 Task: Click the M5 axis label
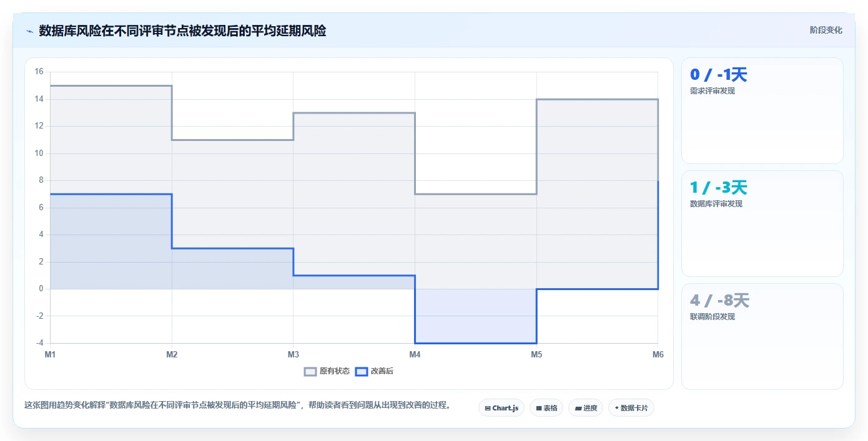(x=536, y=354)
